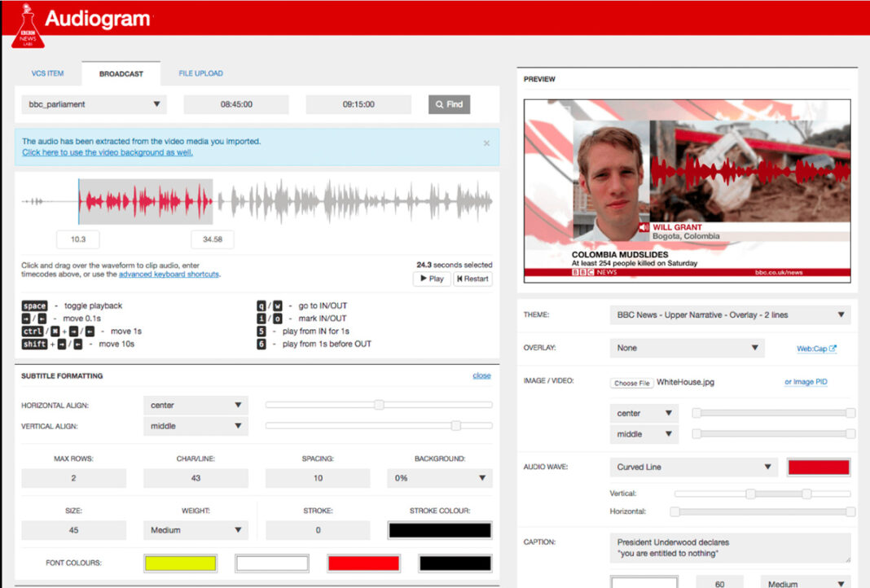The width and height of the screenshot is (870, 588).
Task: Click the red audio wave colour swatch
Action: coord(819,467)
